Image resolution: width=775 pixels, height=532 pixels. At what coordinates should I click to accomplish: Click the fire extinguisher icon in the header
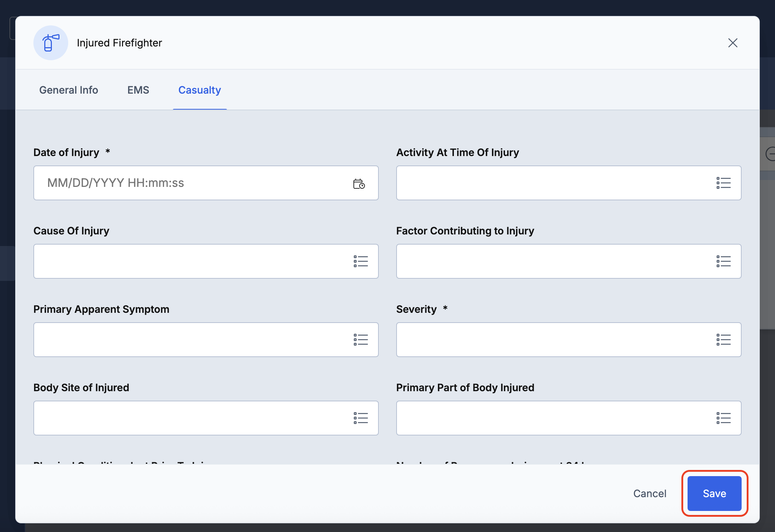tap(50, 43)
